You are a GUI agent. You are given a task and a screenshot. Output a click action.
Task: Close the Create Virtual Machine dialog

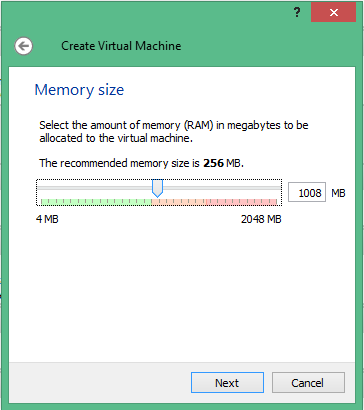pos(333,13)
